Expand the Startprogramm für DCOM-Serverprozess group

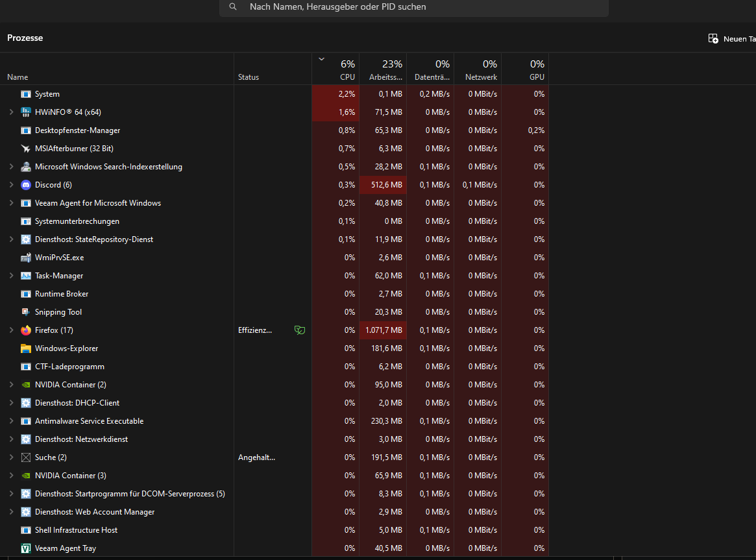point(11,494)
